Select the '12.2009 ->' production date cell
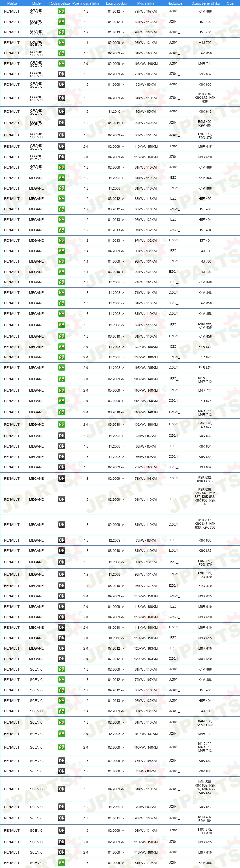Viewport: 240px width, 868px height. pos(116,540)
